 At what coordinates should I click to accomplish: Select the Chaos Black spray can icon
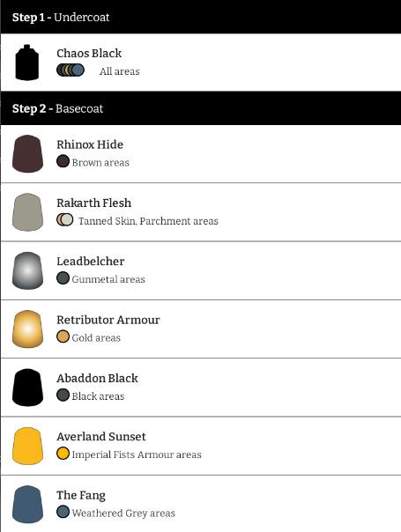tap(27, 63)
